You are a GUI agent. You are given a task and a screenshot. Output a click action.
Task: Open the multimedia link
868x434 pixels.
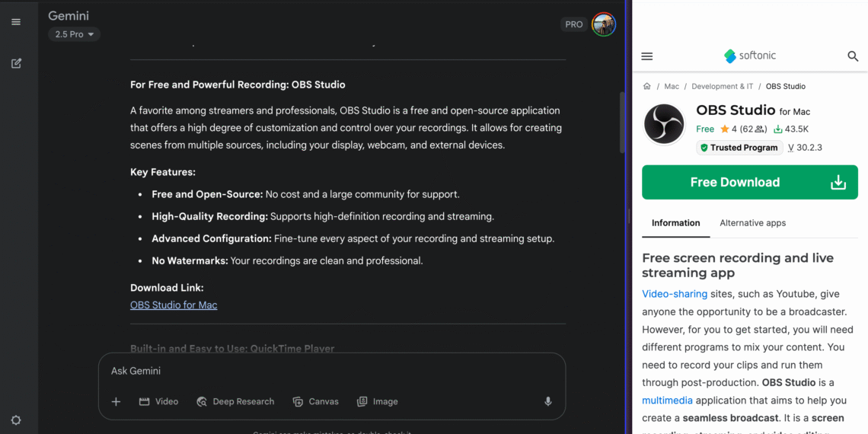[667, 400]
